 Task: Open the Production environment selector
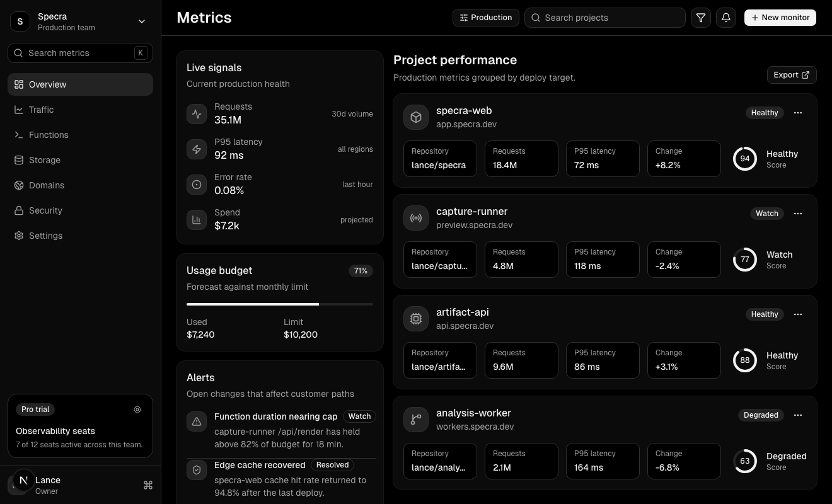coord(485,18)
